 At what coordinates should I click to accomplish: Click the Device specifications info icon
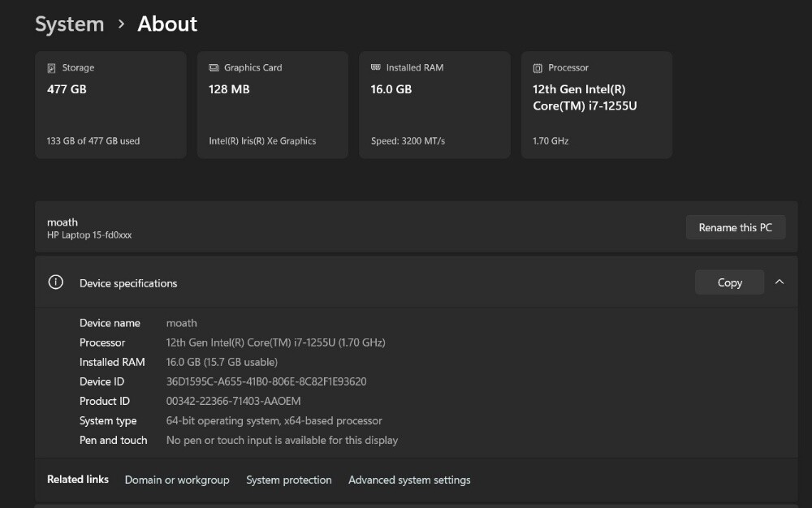point(56,282)
